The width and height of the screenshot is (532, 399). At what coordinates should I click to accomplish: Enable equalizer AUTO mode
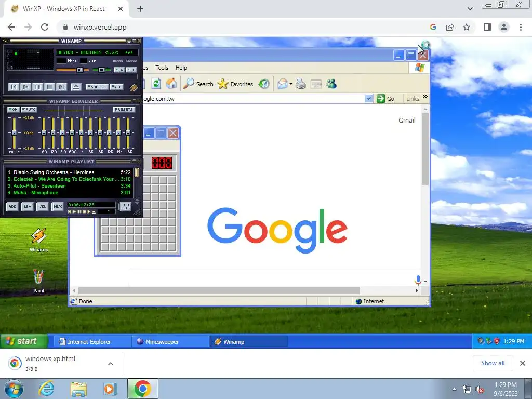29,110
